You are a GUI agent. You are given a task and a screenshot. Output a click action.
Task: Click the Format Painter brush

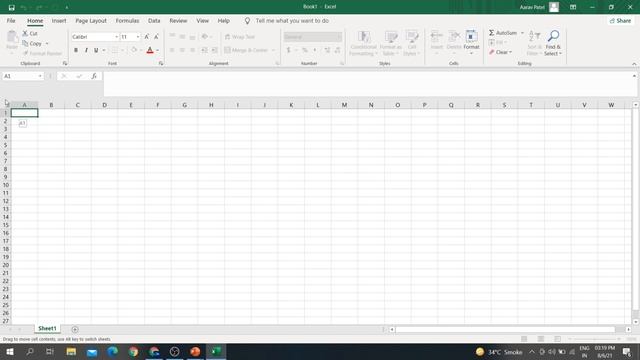click(x=25, y=53)
